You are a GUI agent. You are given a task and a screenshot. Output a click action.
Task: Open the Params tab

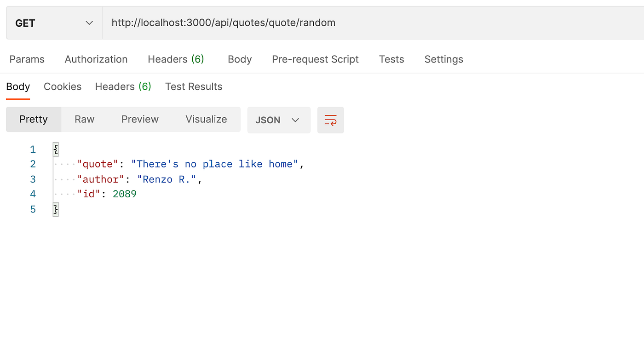27,59
